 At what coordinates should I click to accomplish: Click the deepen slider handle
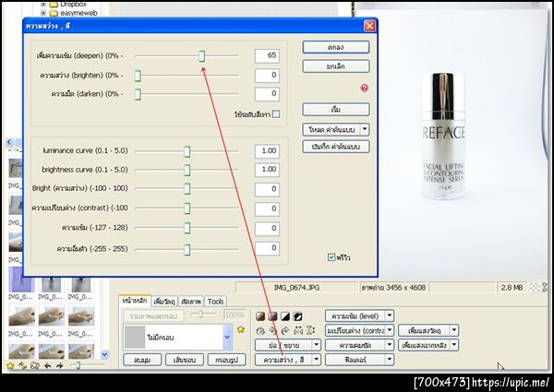[x=201, y=55]
